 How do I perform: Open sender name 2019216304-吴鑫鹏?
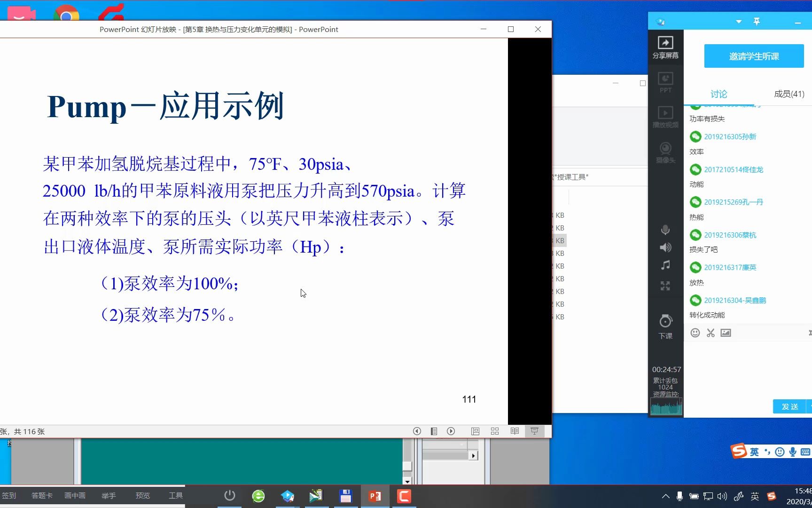(735, 301)
